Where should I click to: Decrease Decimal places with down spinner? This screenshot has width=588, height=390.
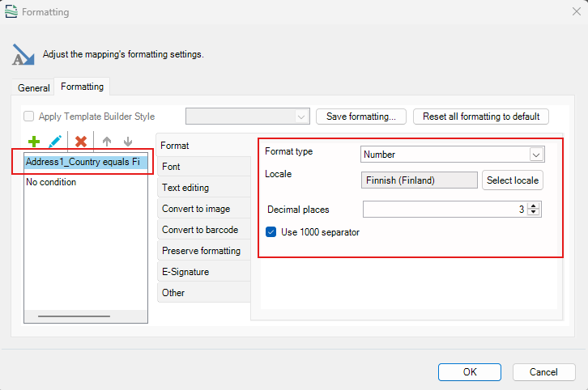pyautogui.click(x=534, y=213)
